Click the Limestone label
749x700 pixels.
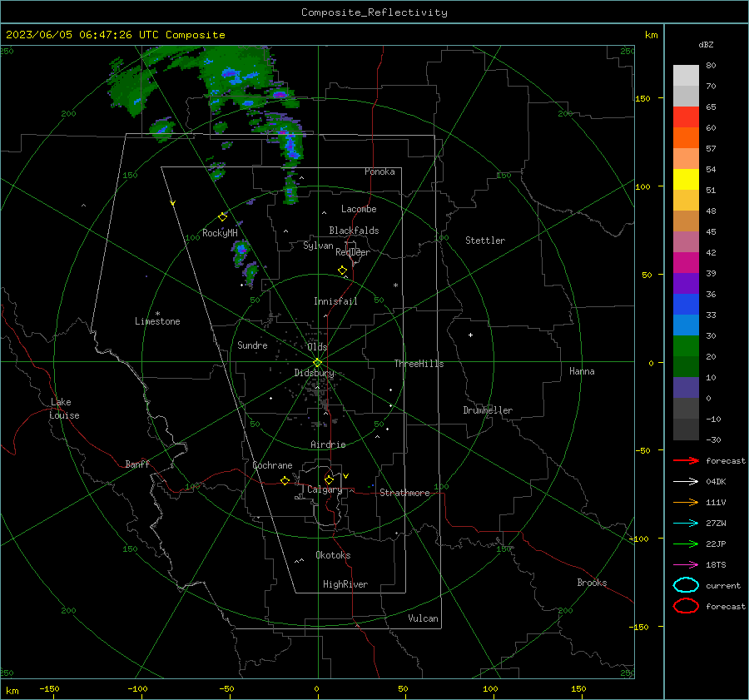(x=157, y=321)
